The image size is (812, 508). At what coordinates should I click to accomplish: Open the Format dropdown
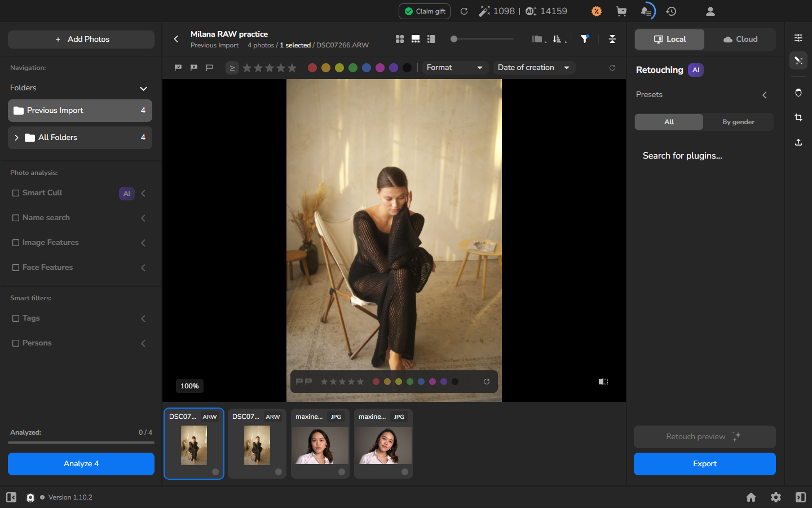[456, 68]
